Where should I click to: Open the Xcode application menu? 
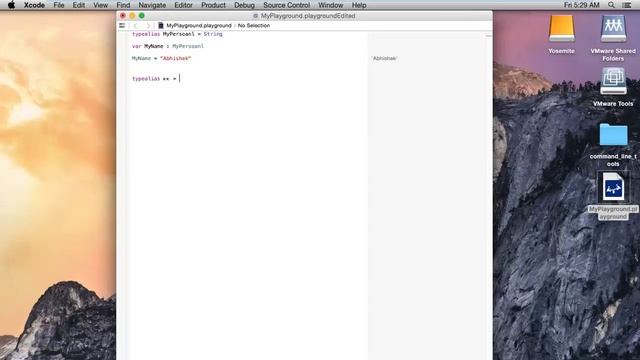34,5
